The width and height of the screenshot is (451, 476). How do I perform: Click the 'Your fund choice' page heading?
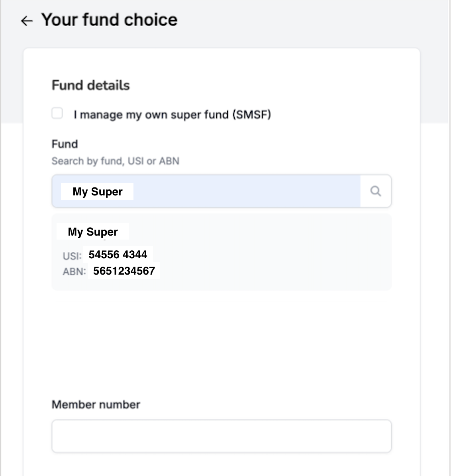(110, 20)
